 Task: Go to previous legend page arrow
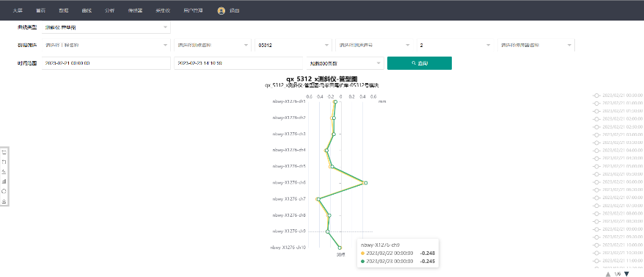608,274
